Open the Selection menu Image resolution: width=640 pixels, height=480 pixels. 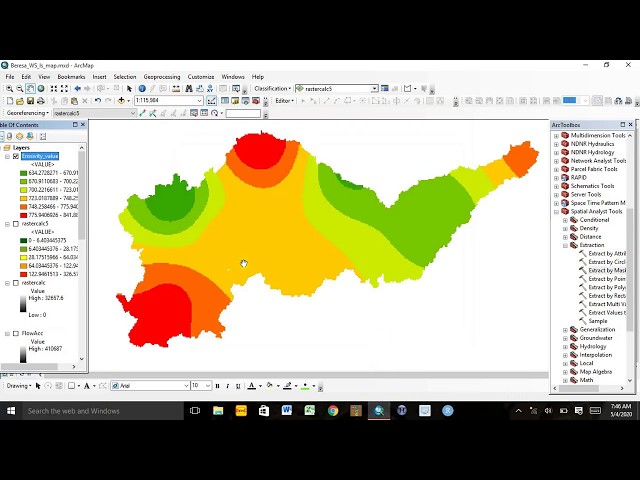(x=124, y=77)
